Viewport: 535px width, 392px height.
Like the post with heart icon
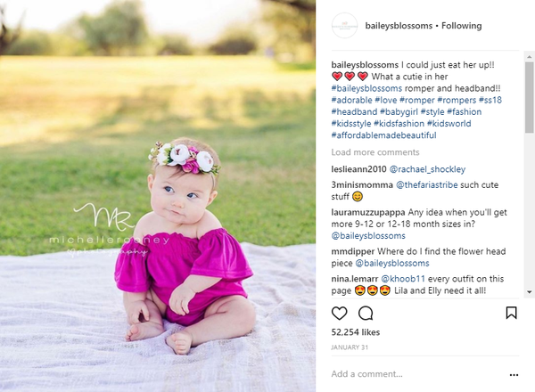pyautogui.click(x=339, y=314)
